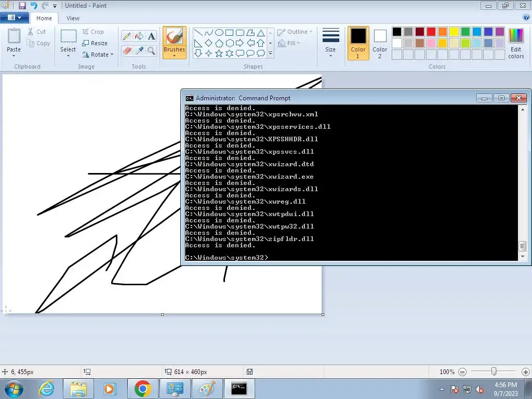Open Paint Help question mark icon
This screenshot has width=532, height=399.
(x=527, y=18)
